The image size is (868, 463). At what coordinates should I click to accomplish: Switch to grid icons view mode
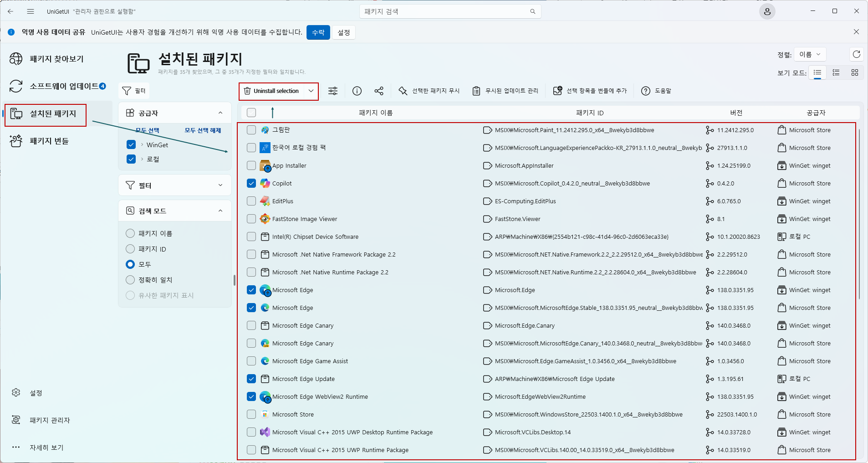854,72
